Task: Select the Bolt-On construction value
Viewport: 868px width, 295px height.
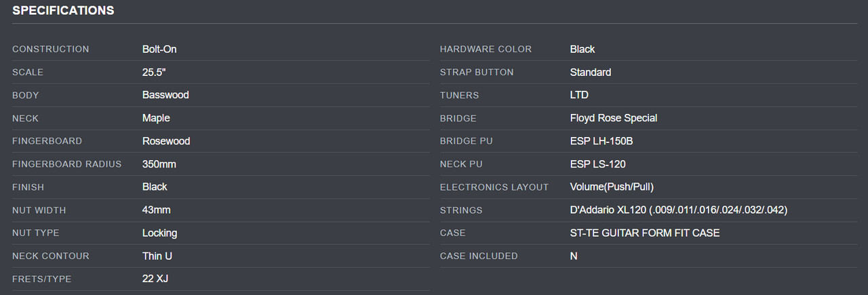Action: tap(159, 49)
